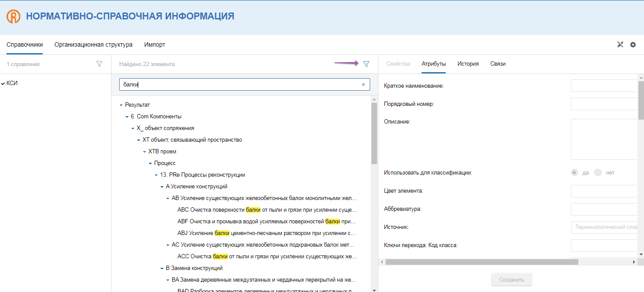Open the 'Связи' tab
The height and width of the screenshot is (292, 644).
(498, 64)
